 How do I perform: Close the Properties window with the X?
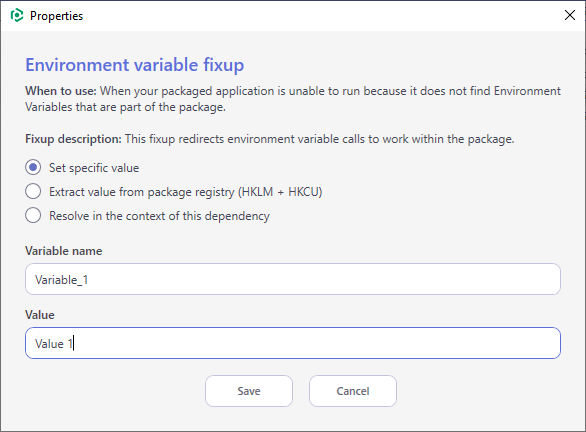click(x=570, y=15)
